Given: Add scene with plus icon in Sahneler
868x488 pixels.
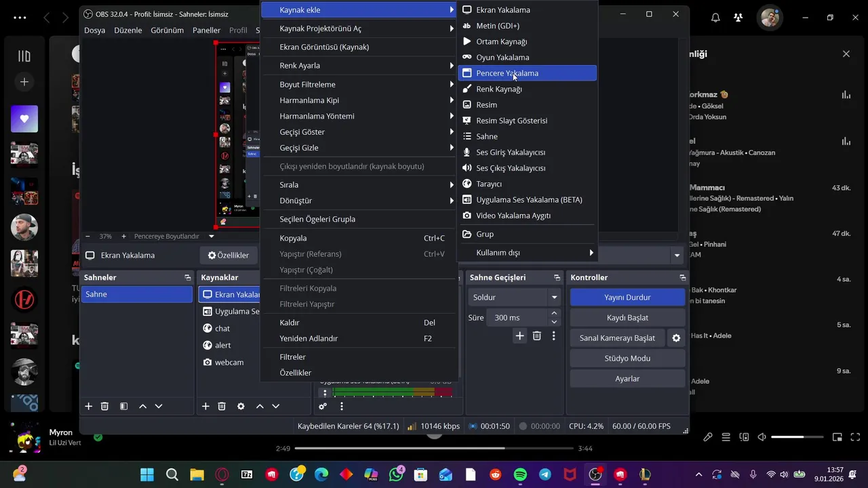Looking at the screenshot, I should point(88,407).
